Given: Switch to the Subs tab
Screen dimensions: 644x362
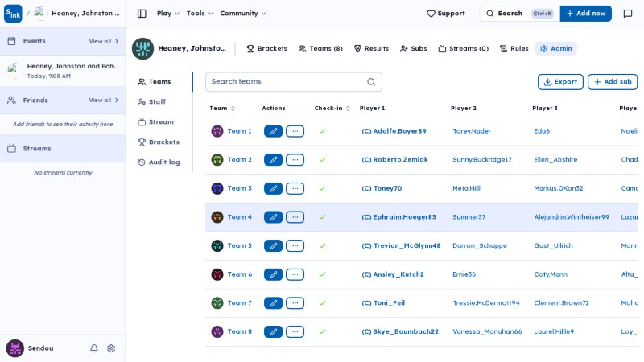Looking at the screenshot, I should 413,48.
